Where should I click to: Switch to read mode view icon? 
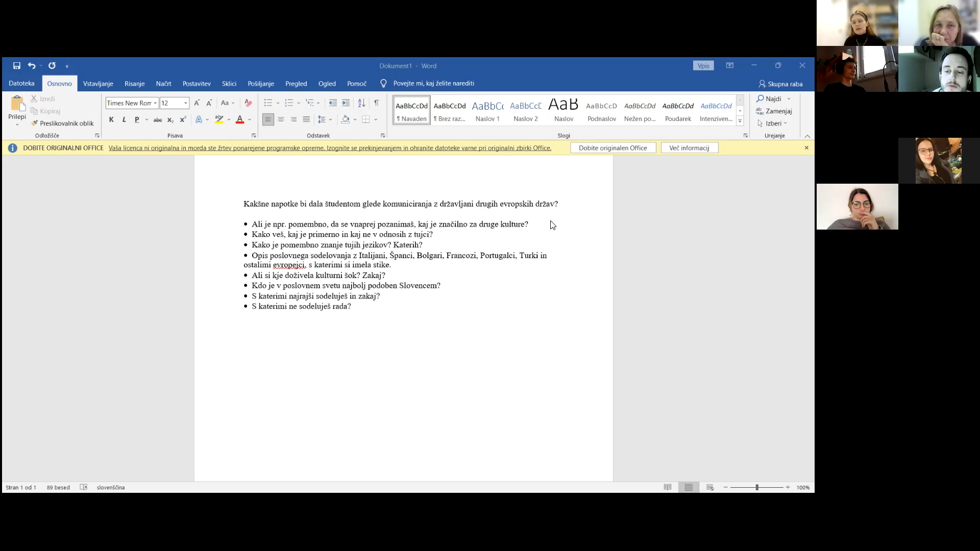(x=667, y=487)
